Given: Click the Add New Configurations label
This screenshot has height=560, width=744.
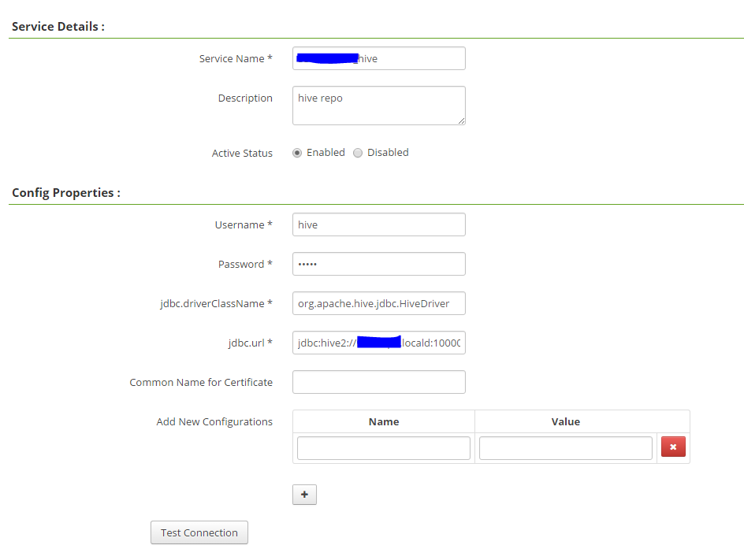Looking at the screenshot, I should (214, 421).
